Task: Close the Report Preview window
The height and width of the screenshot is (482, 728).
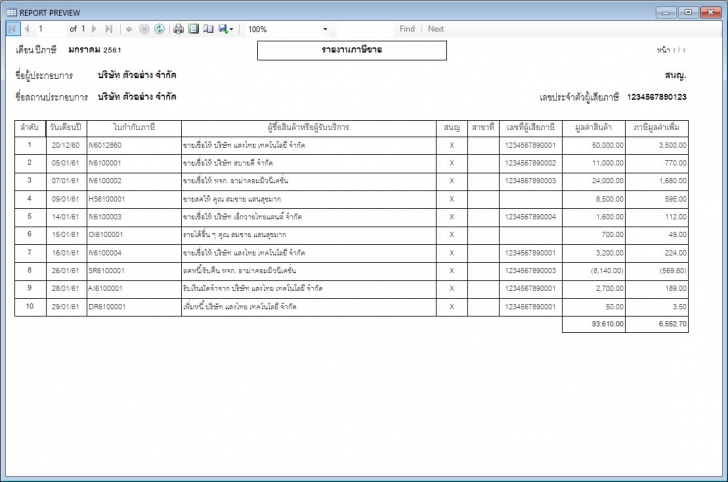Action: pos(710,12)
